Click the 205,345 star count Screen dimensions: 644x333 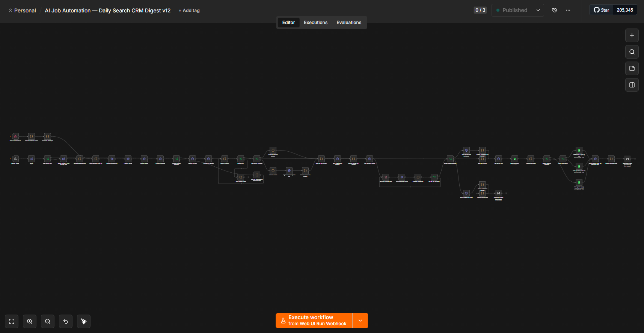coord(625,10)
